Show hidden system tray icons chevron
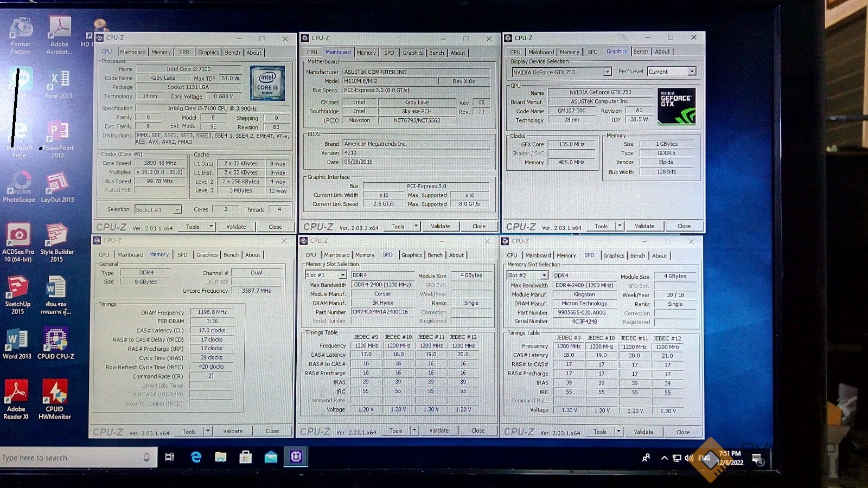 tap(664, 458)
